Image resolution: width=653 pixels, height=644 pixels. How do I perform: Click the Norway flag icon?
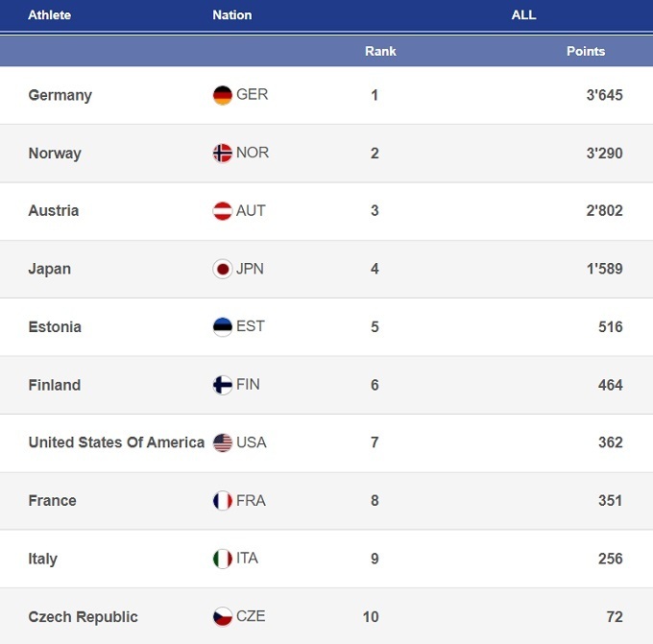(x=223, y=154)
